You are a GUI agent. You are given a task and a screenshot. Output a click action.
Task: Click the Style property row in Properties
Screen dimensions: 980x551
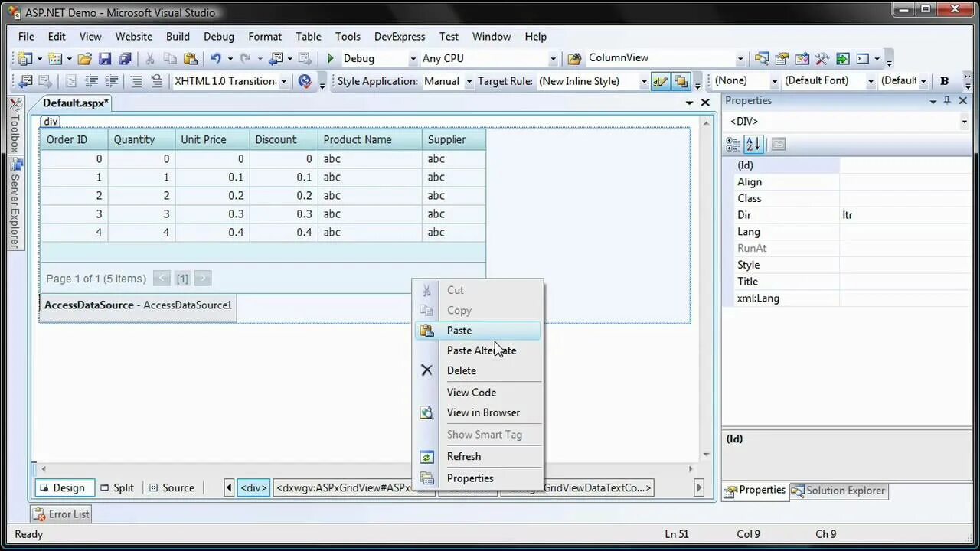coord(847,265)
